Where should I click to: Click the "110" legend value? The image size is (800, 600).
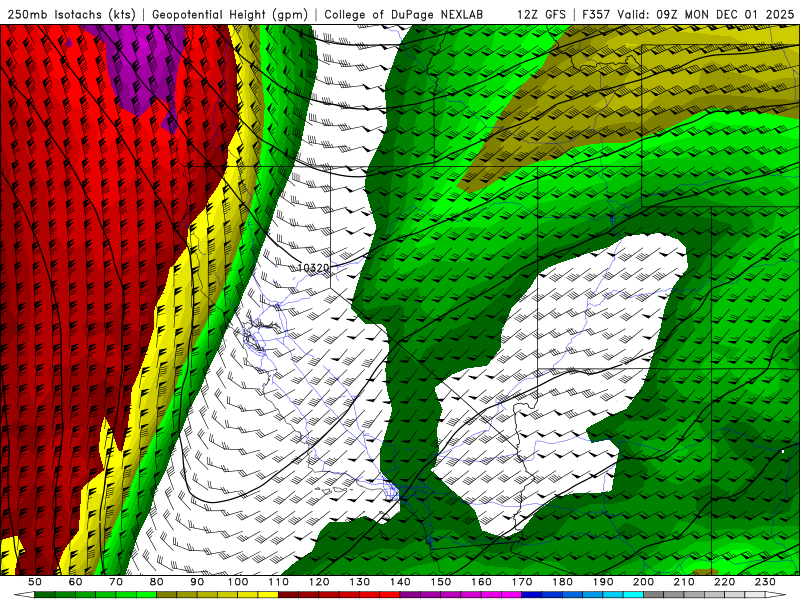tap(279, 582)
